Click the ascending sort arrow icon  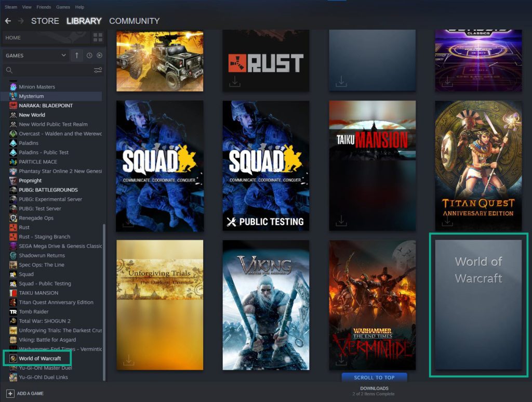pyautogui.click(x=77, y=55)
